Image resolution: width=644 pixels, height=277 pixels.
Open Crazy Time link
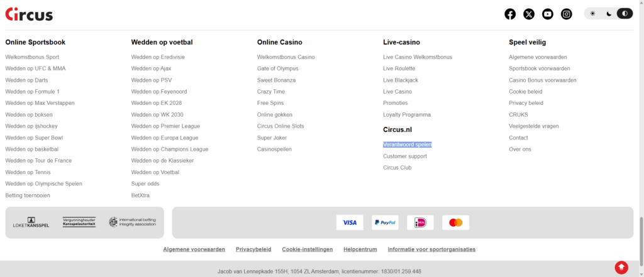point(271,92)
